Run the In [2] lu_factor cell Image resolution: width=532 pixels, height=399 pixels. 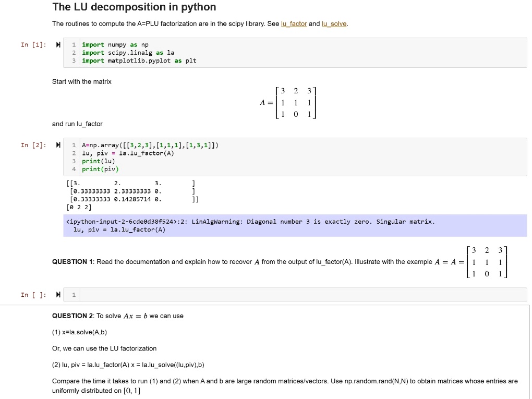click(58, 145)
